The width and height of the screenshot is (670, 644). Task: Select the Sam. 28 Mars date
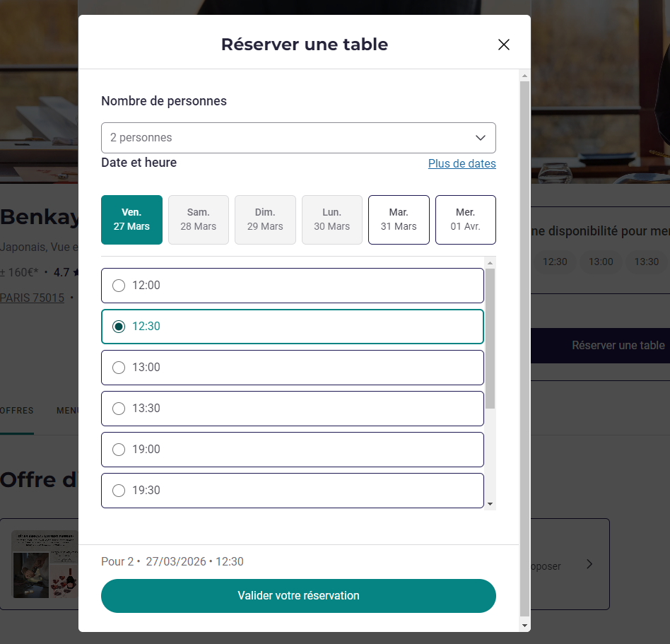coord(198,219)
